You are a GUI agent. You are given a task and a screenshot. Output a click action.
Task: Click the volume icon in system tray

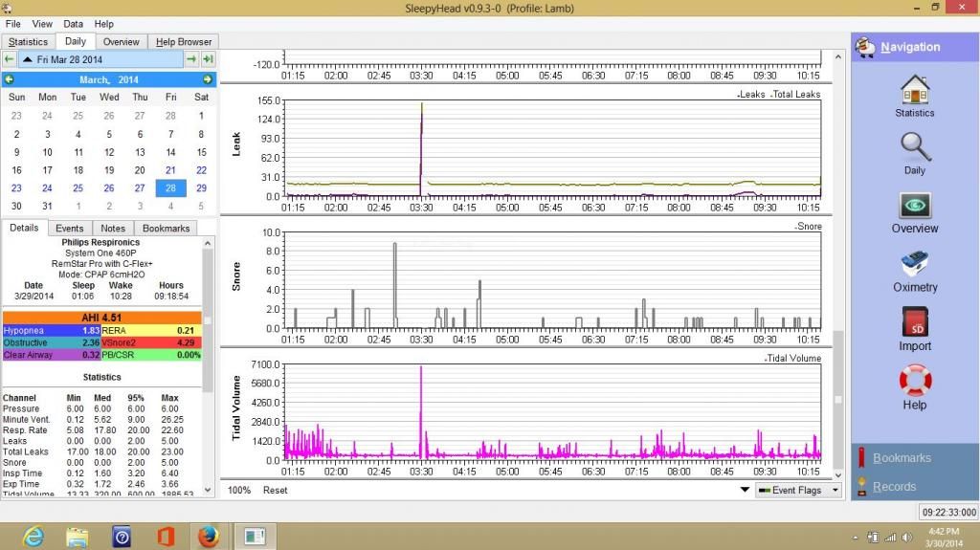tap(907, 537)
